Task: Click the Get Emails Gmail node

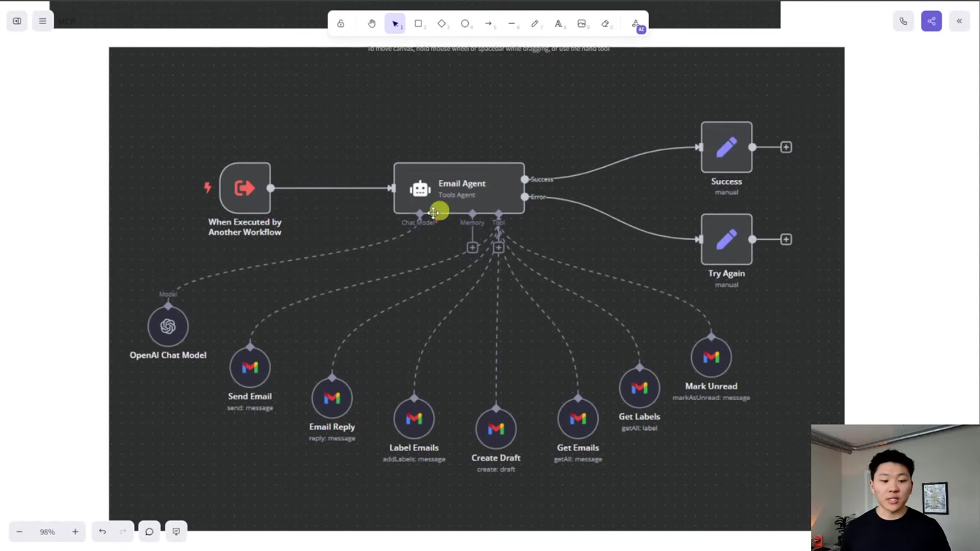Action: point(578,419)
